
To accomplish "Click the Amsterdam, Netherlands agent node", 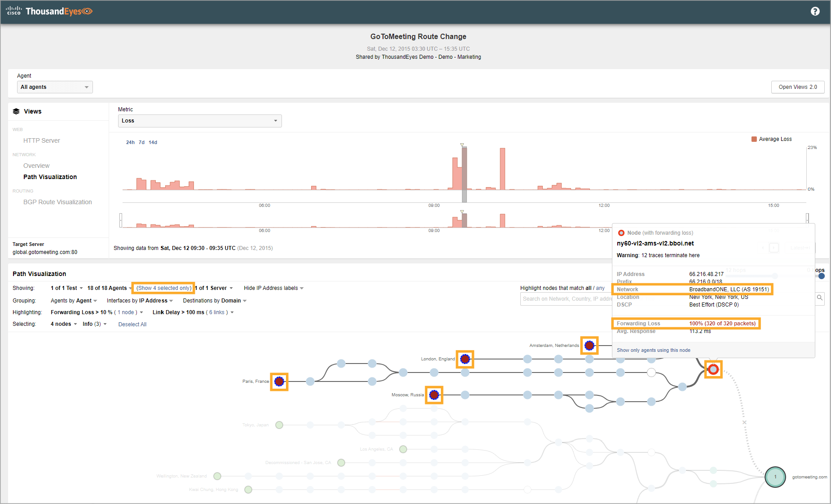I will (x=589, y=346).
